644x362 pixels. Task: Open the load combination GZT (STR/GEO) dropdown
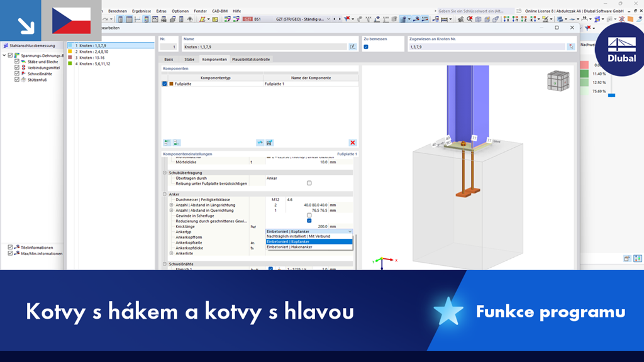tap(328, 19)
